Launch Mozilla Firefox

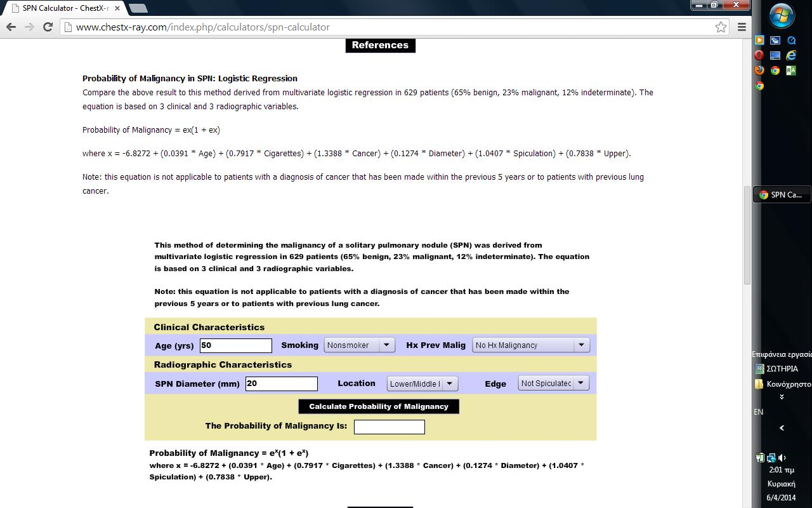click(x=759, y=70)
